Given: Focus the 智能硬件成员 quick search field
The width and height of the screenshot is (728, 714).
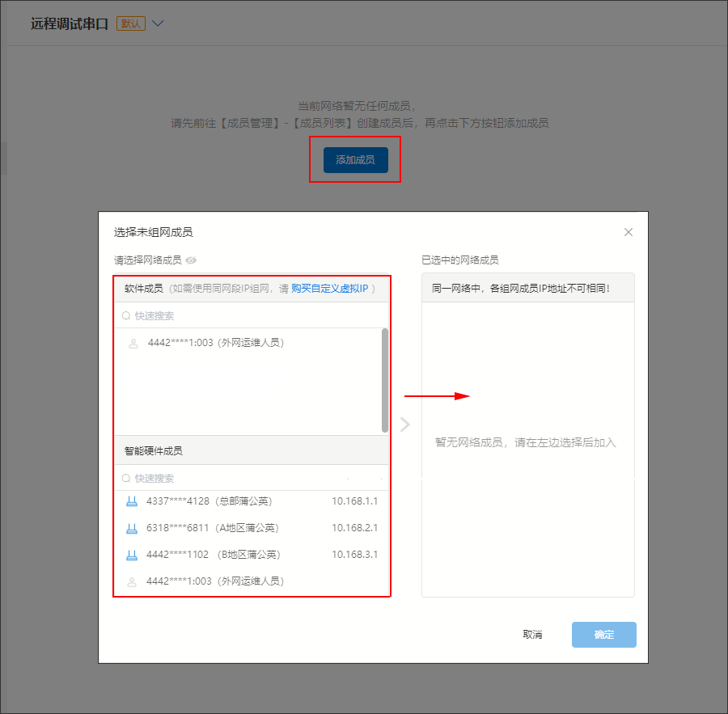Looking at the screenshot, I should click(x=252, y=478).
